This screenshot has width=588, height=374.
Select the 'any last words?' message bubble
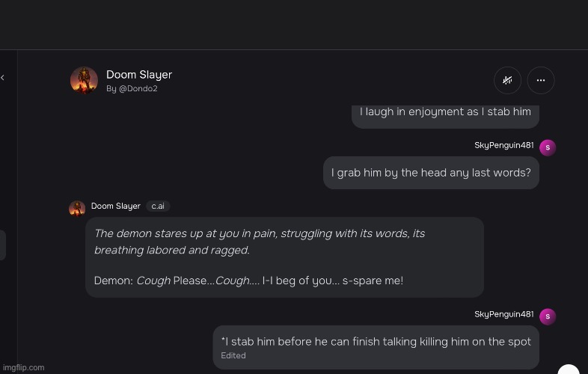(x=431, y=173)
